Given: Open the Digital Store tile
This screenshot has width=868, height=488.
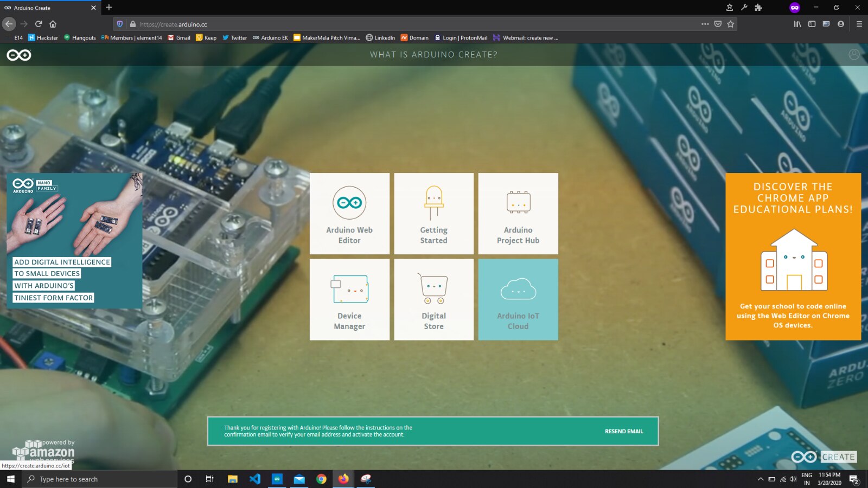Looking at the screenshot, I should (434, 299).
